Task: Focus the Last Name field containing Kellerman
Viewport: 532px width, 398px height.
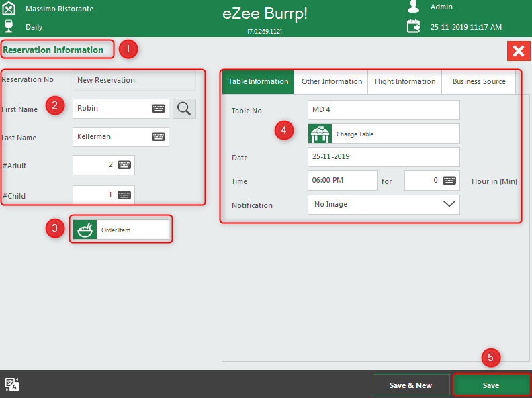Action: [x=121, y=137]
